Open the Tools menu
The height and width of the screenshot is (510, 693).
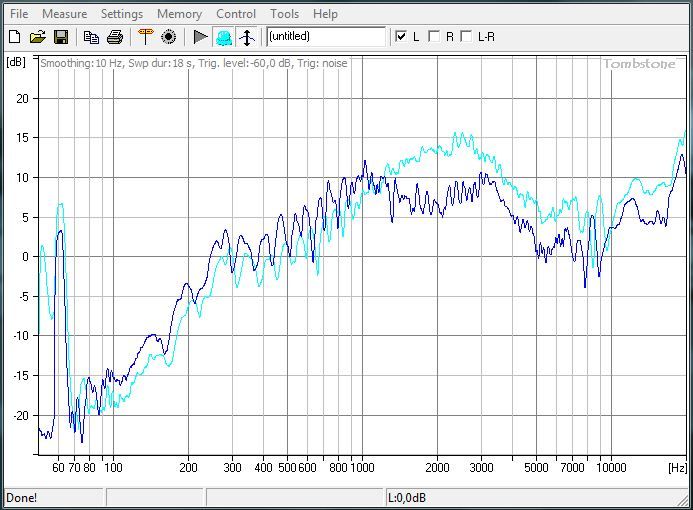(x=284, y=14)
